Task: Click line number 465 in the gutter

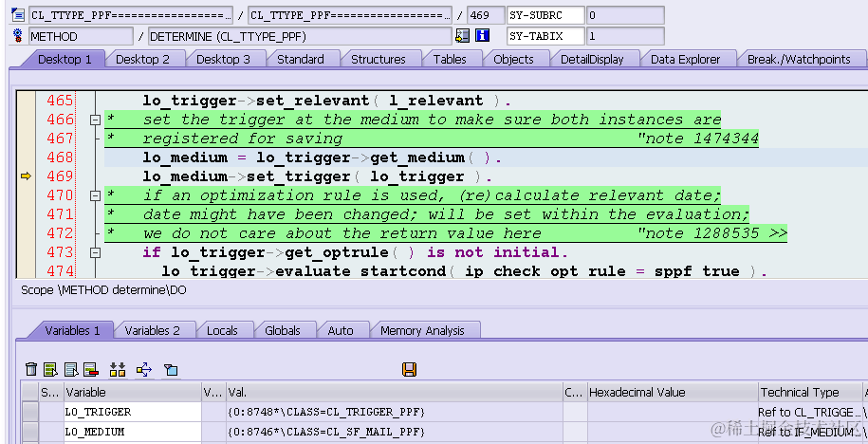Action: click(x=60, y=101)
